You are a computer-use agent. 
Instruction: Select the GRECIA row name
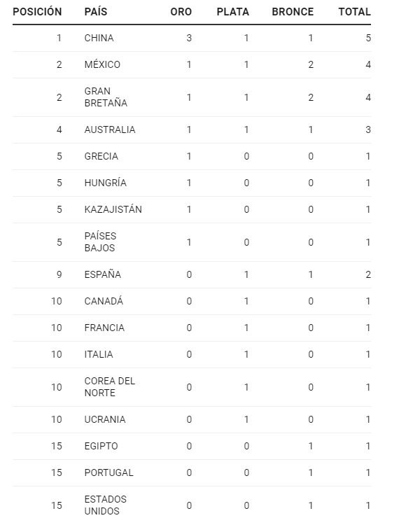pyautogui.click(x=101, y=156)
